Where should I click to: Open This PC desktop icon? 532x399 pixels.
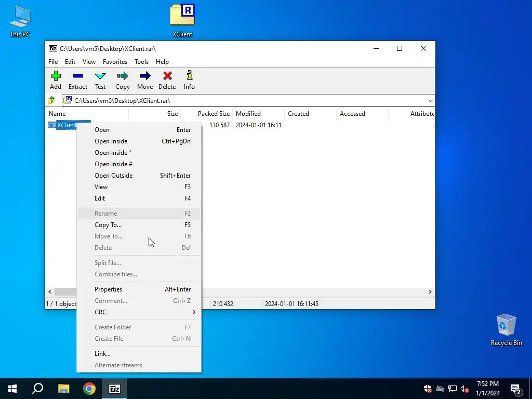[20, 21]
